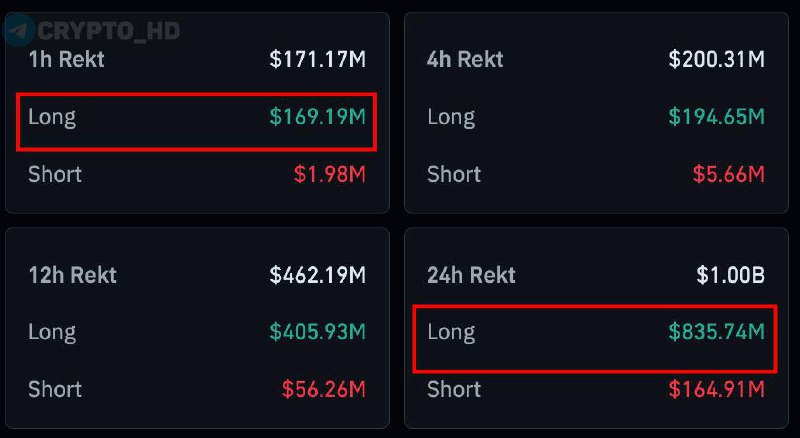Click the CRYPTO_HD watermark text
The width and height of the screenshot is (800, 438).
coord(108,31)
